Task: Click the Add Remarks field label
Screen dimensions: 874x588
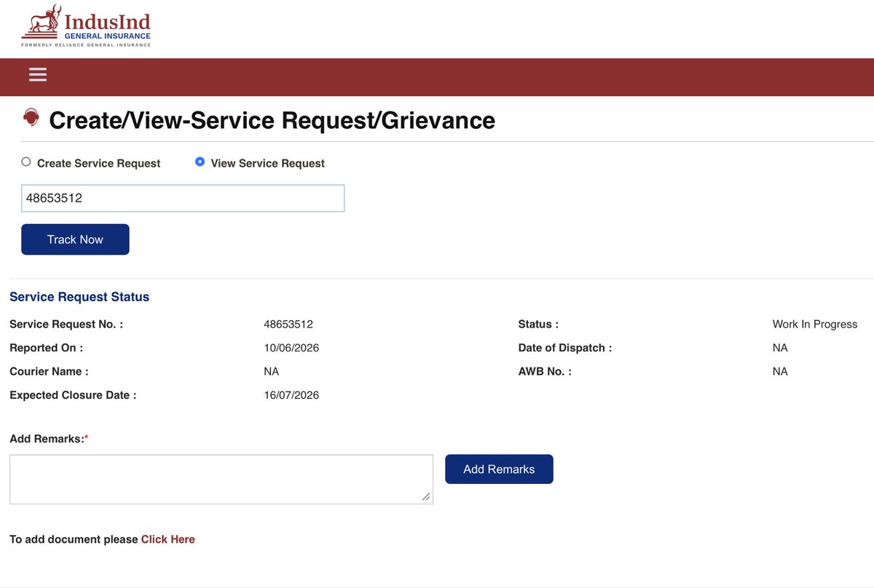Action: (49, 439)
